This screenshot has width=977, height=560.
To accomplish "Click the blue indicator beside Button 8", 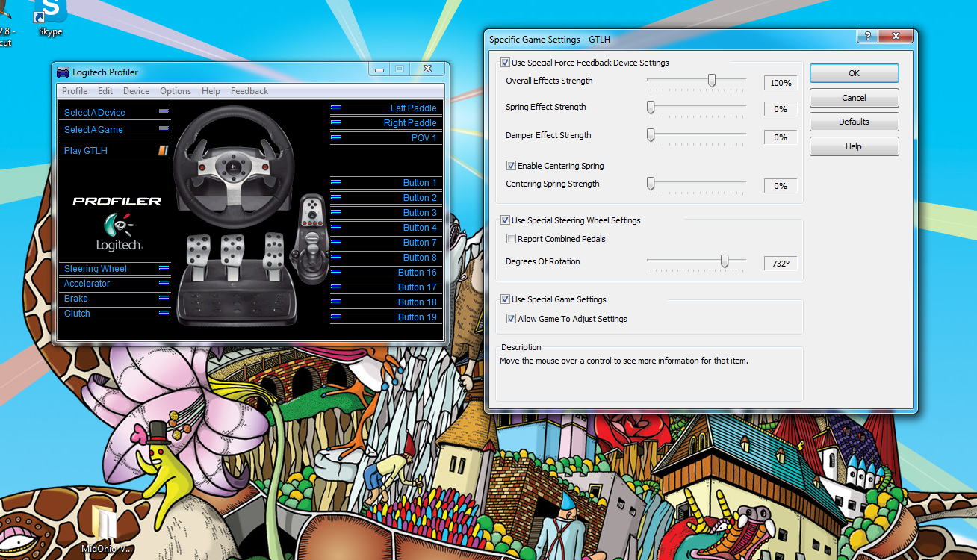I will click(335, 257).
